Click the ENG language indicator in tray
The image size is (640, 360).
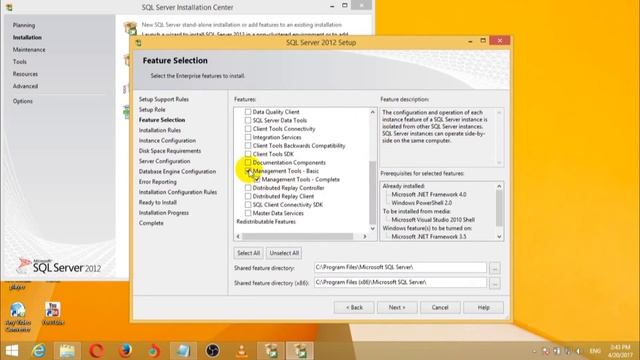click(595, 351)
